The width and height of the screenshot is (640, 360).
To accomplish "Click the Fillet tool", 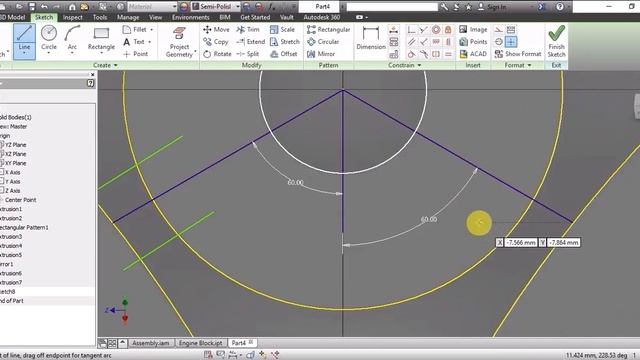I will pyautogui.click(x=135, y=29).
